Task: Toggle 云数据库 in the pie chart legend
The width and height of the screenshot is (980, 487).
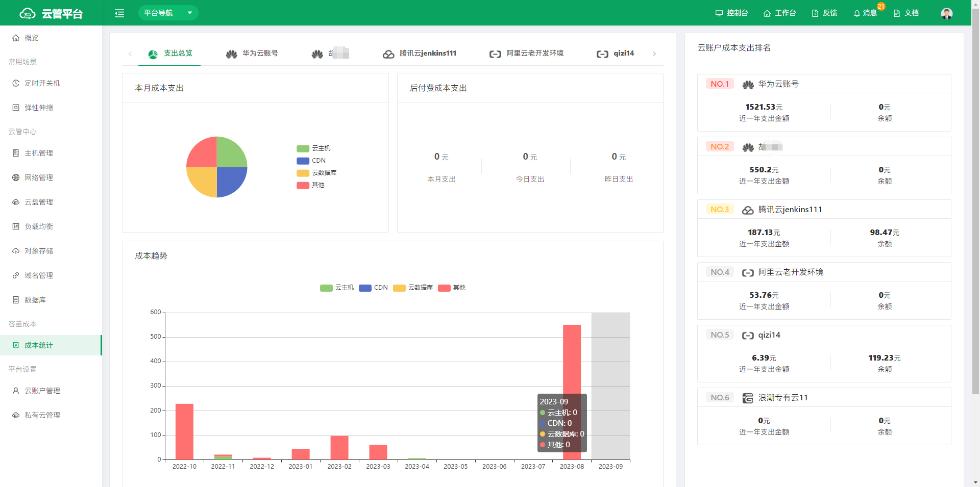Action: tap(316, 173)
